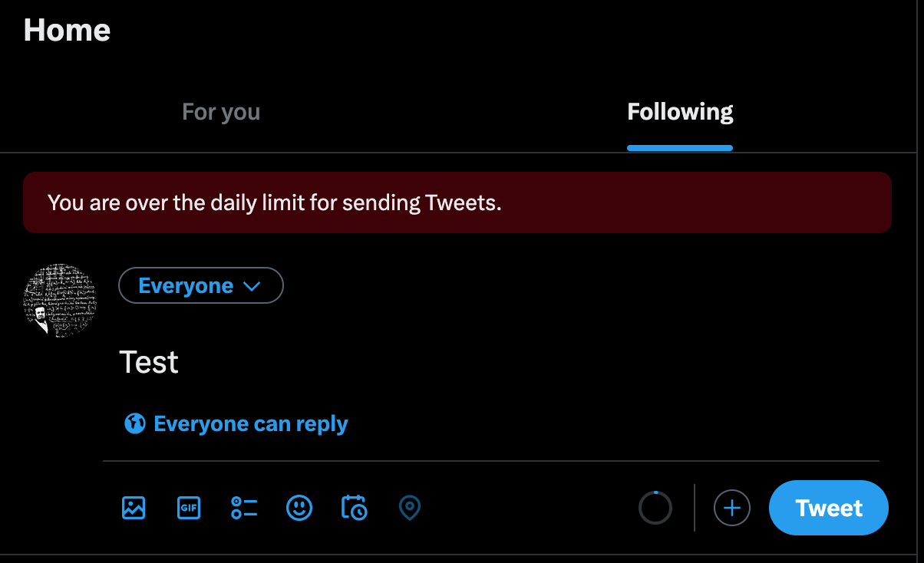924x563 pixels.
Task: Open the Everyone can reply settings
Action: pyautogui.click(x=236, y=423)
